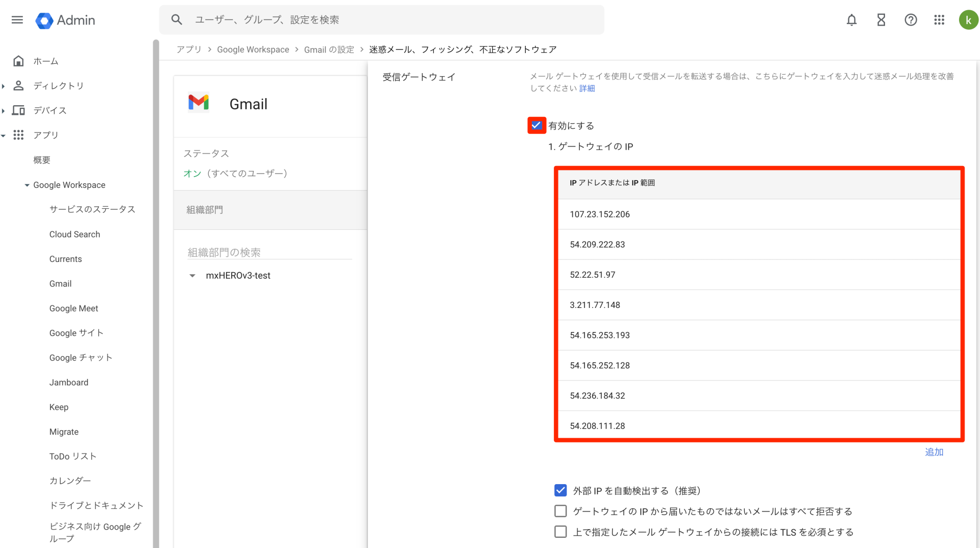
Task: Open the tasks hourglass icon
Action: coord(881,20)
